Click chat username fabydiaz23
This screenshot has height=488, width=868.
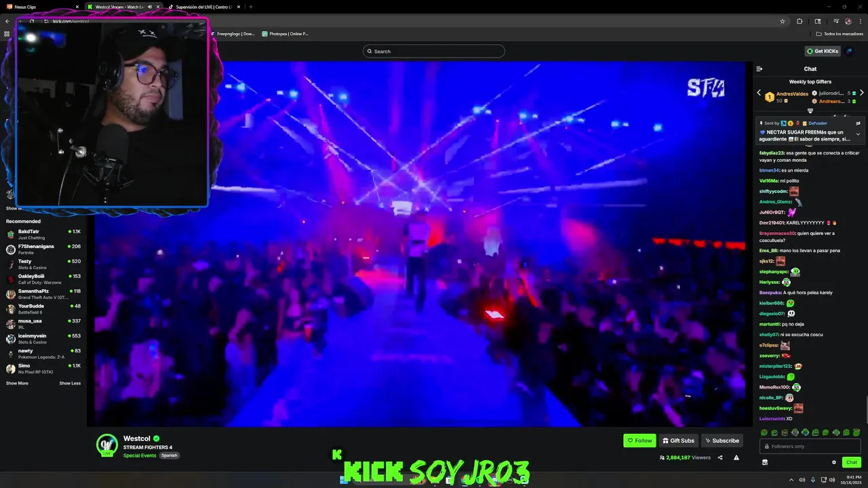(x=772, y=153)
